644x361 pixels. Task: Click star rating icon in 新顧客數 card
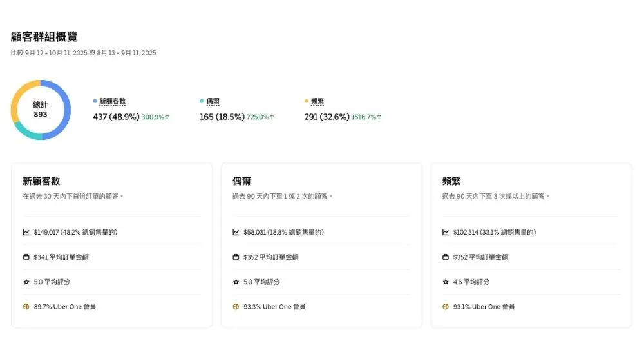[x=26, y=282]
